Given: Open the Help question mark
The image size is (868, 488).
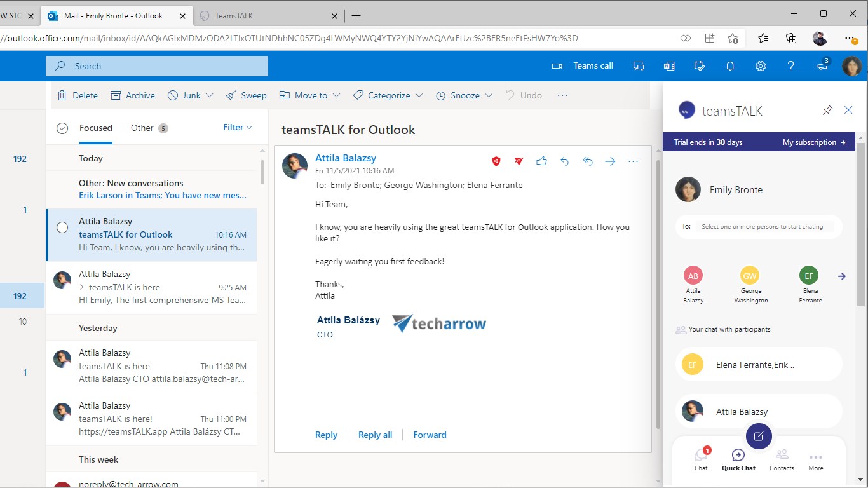Looking at the screenshot, I should (x=791, y=66).
